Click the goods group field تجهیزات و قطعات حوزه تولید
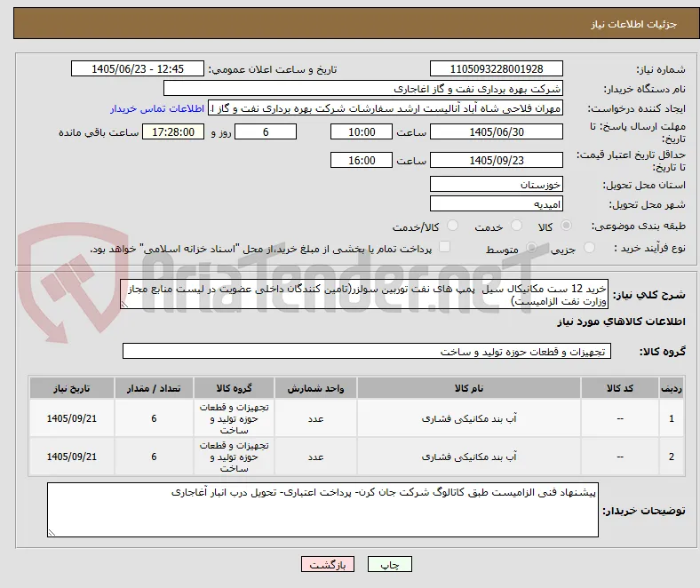This screenshot has height=588, width=700. (x=367, y=351)
